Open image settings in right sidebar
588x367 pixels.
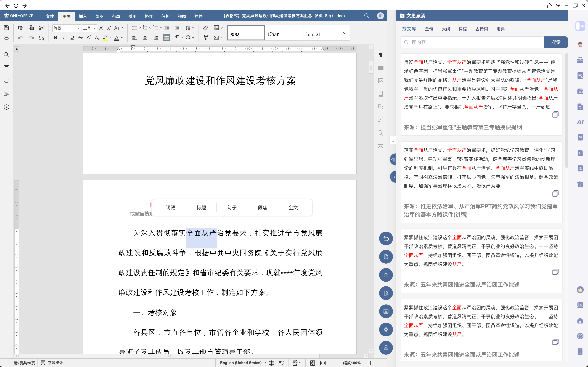(x=381, y=81)
